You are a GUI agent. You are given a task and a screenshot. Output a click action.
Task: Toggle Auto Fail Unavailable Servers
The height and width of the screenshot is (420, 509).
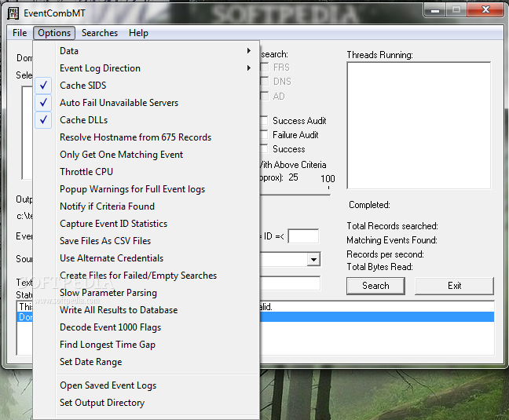146,103
